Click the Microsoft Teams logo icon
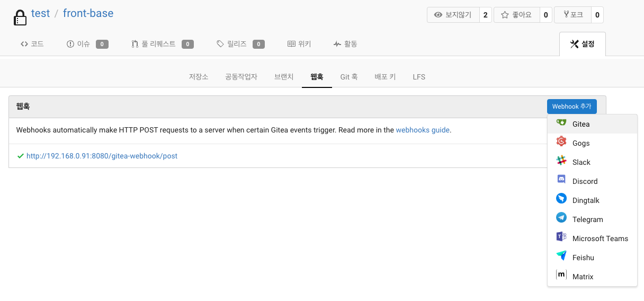The height and width of the screenshot is (301, 644). [x=561, y=237]
